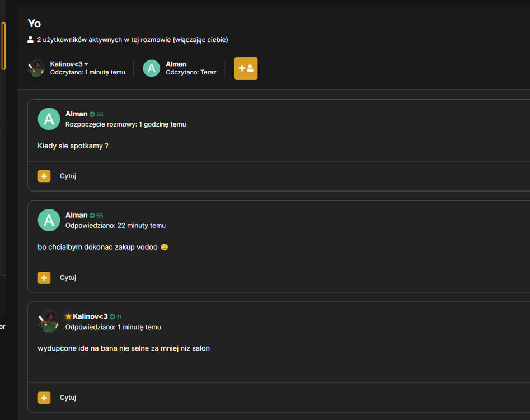Viewport: 530px width, 420px height.
Task: Click Cytuj under 'wydupcone ide na bana' message
Action: [x=68, y=398]
